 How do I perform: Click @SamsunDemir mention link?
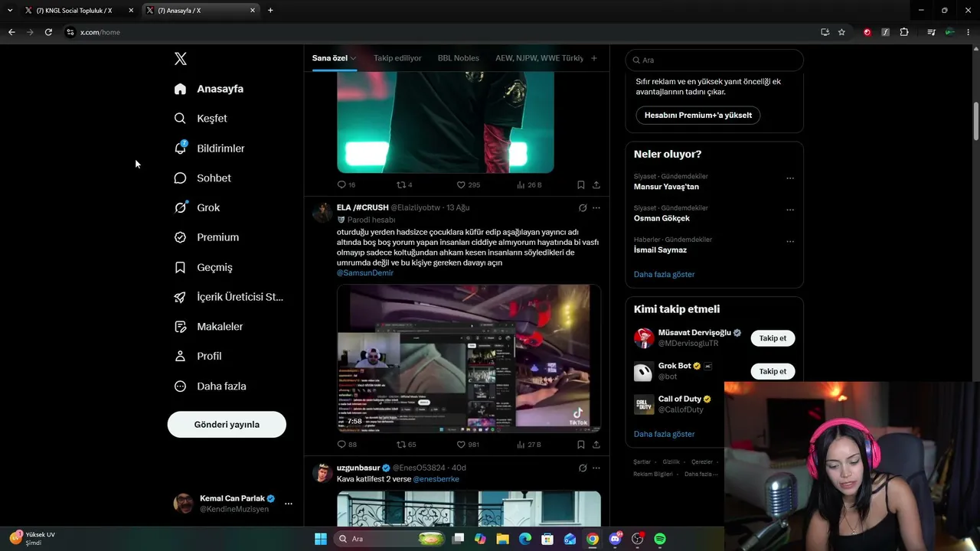click(365, 273)
